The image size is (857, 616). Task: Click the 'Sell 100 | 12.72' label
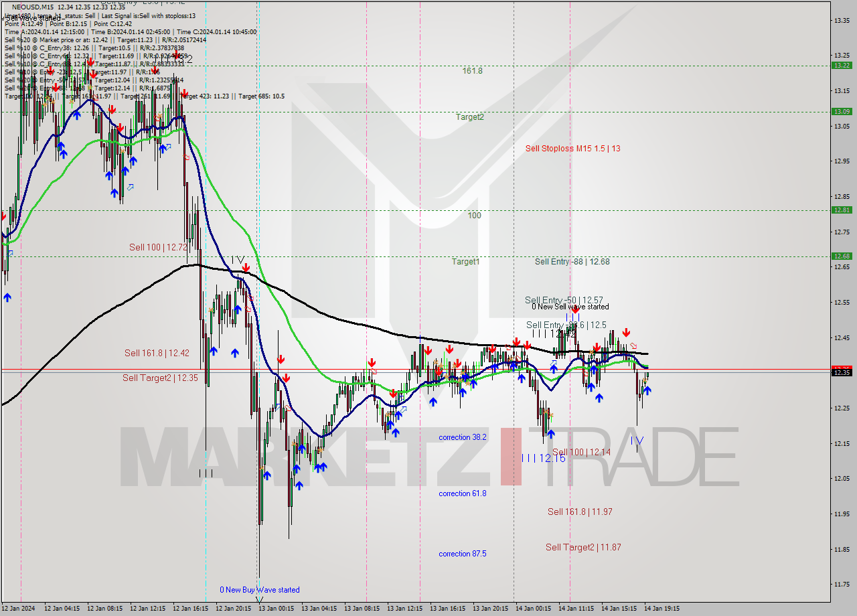158,247
